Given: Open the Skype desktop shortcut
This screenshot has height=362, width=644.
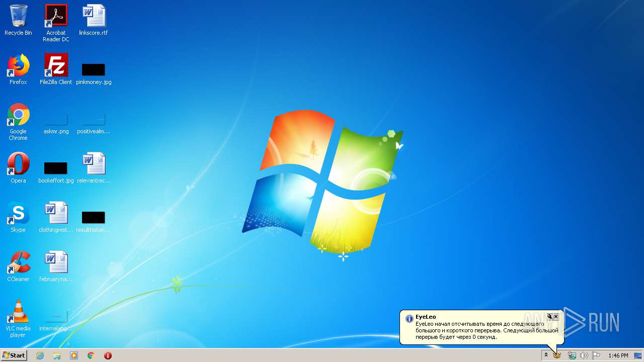Looking at the screenshot, I should pos(18,217).
